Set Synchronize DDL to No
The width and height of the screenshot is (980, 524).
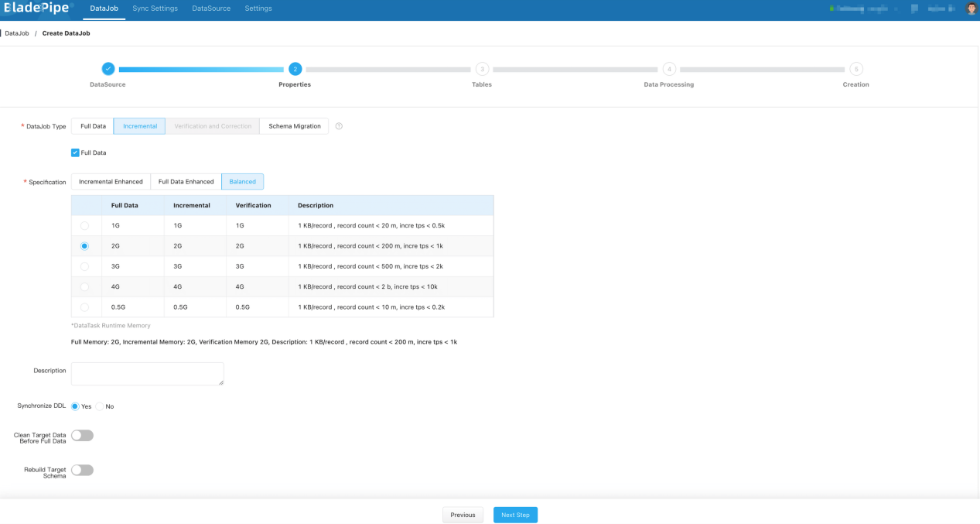(x=99, y=406)
